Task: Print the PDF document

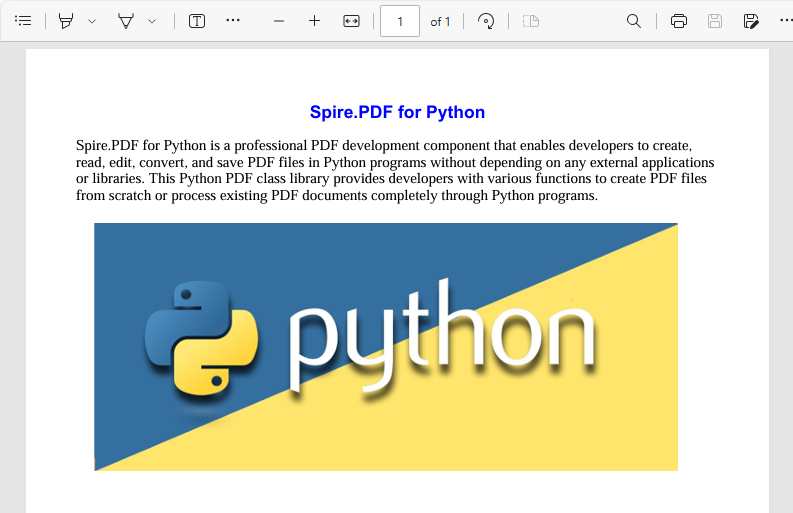Action: pyautogui.click(x=679, y=21)
